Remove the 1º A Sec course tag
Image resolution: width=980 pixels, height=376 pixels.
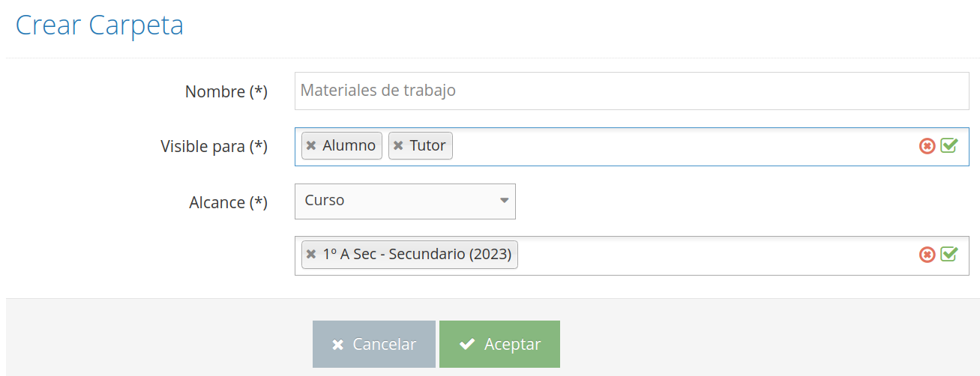311,255
